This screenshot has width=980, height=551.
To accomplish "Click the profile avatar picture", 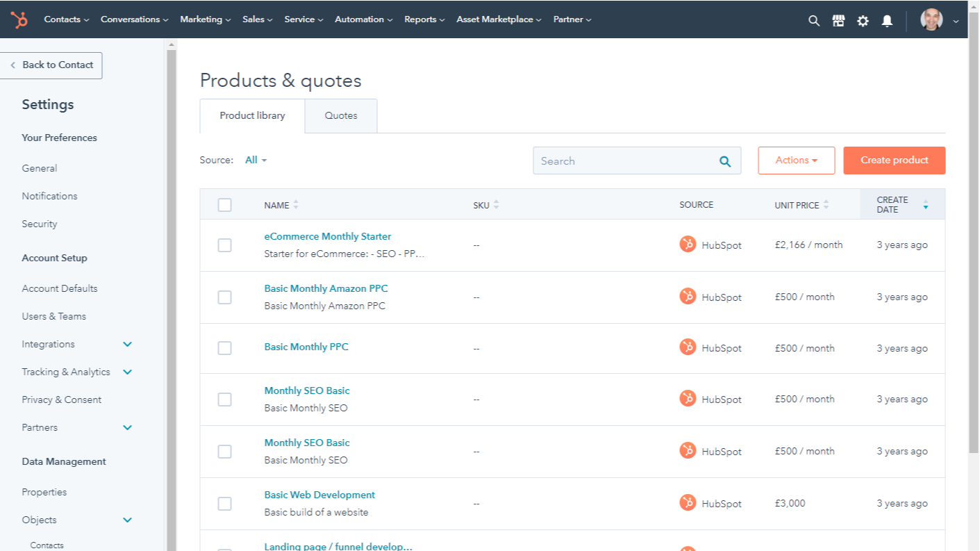I will (x=931, y=19).
